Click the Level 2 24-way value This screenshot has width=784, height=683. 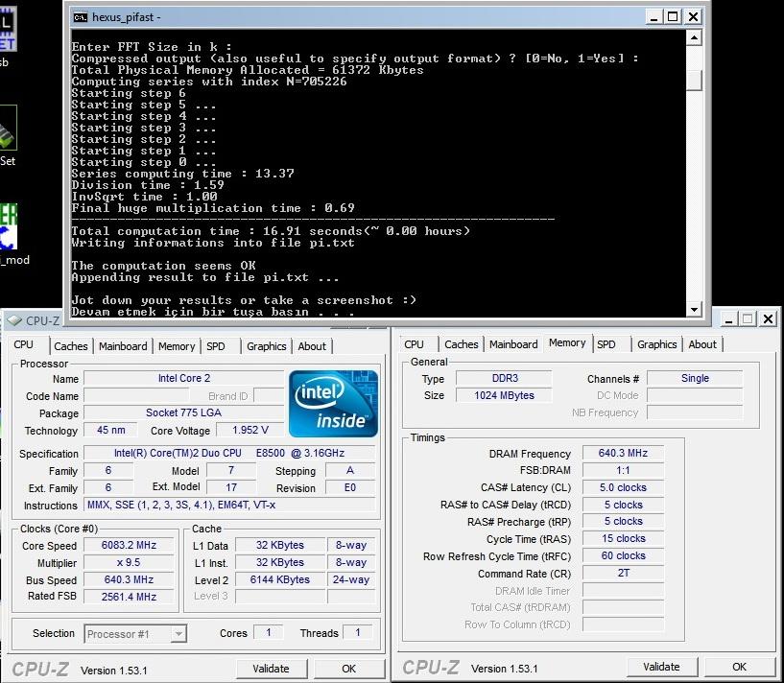[351, 579]
